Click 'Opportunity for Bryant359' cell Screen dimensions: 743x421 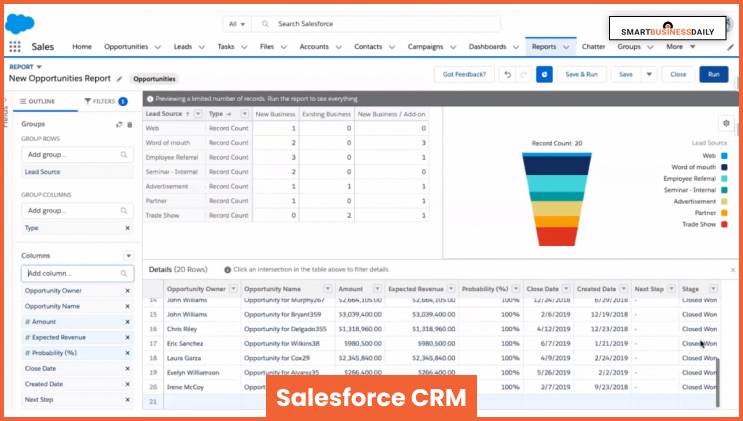coord(282,314)
